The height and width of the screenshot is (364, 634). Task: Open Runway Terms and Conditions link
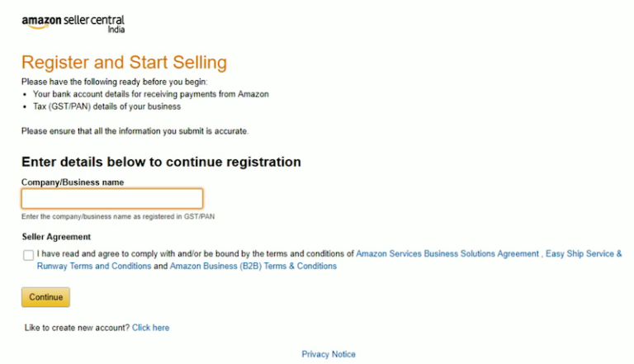(94, 266)
